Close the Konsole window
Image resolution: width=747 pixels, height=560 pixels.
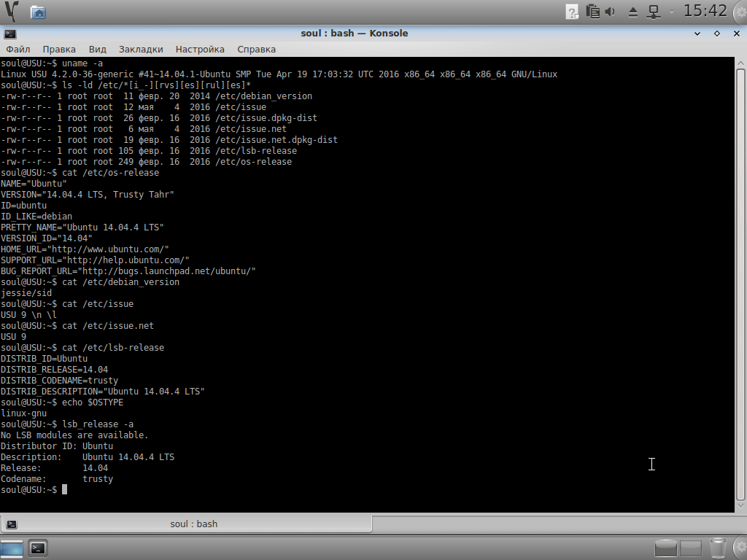click(736, 34)
